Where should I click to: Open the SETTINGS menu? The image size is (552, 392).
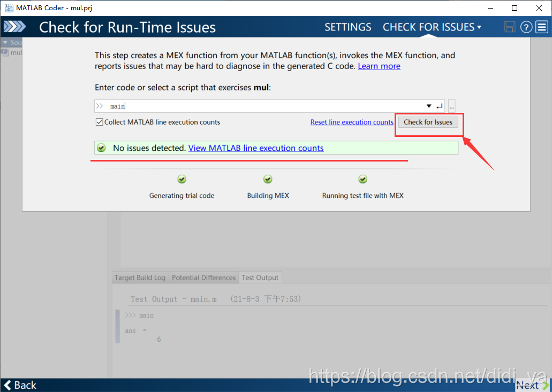(x=348, y=27)
